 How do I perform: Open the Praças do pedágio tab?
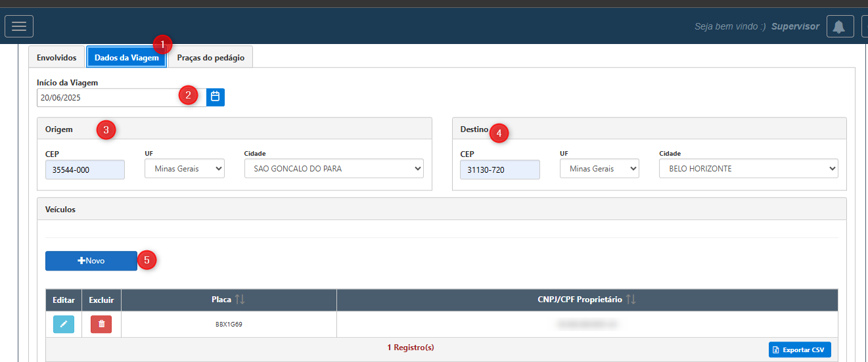coord(210,58)
